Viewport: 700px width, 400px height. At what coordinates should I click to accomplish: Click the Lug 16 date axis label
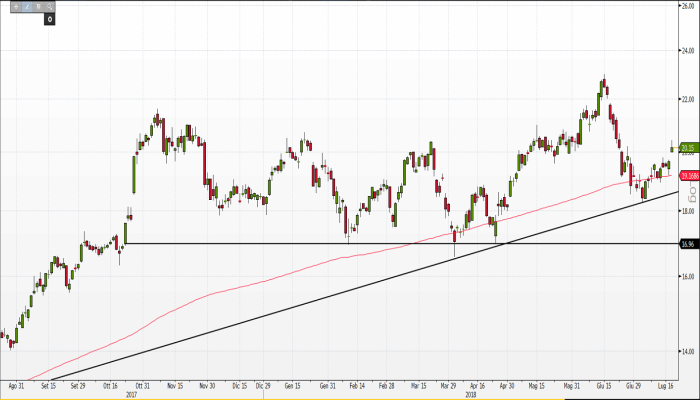[664, 384]
